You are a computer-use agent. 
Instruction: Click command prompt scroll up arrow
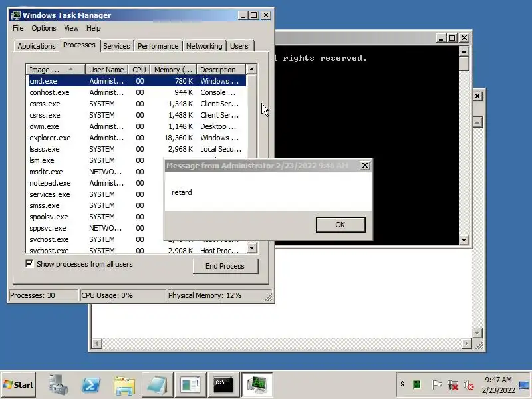click(464, 51)
